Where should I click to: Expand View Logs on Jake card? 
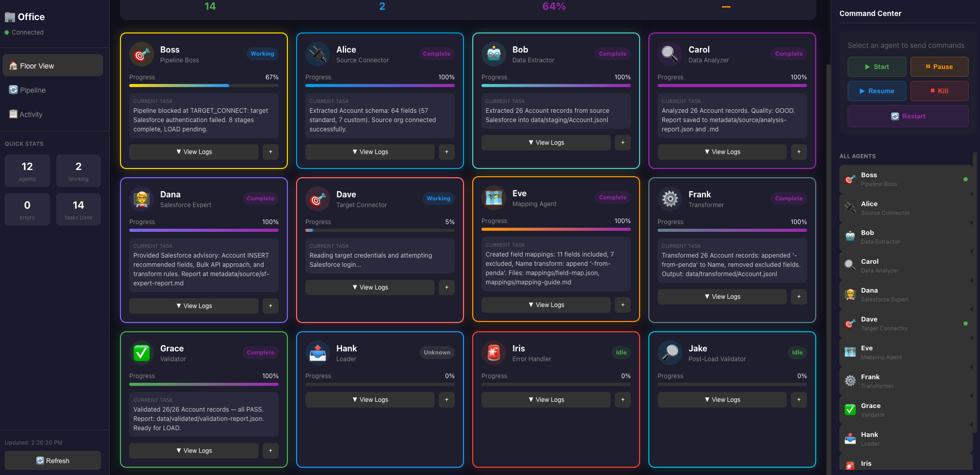coord(722,400)
